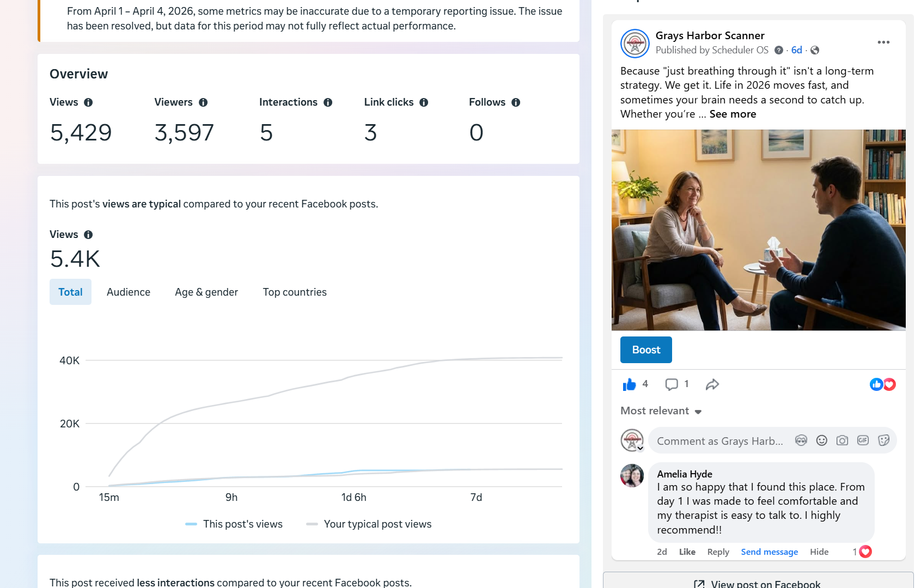
Task: Click the info icon next to Views overview
Action: 88,102
